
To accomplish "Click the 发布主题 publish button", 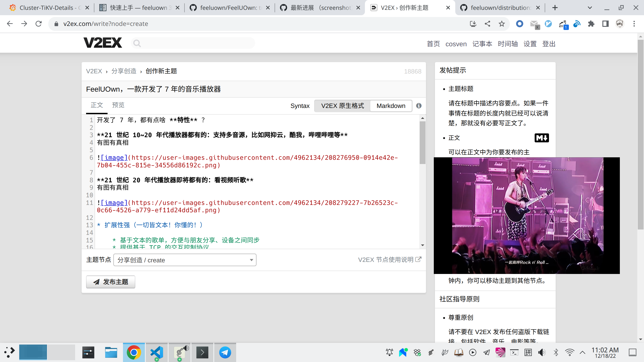I will (110, 282).
